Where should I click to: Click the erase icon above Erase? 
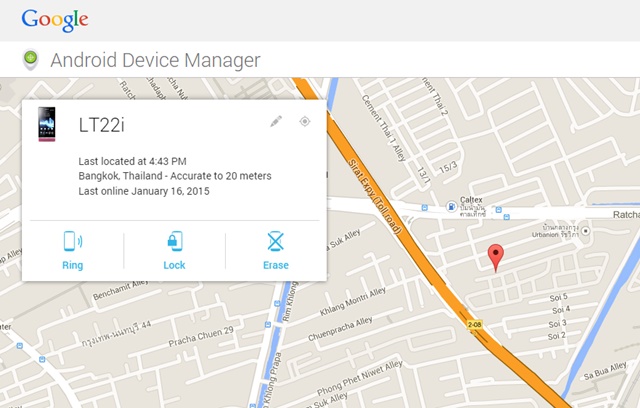[x=275, y=241]
